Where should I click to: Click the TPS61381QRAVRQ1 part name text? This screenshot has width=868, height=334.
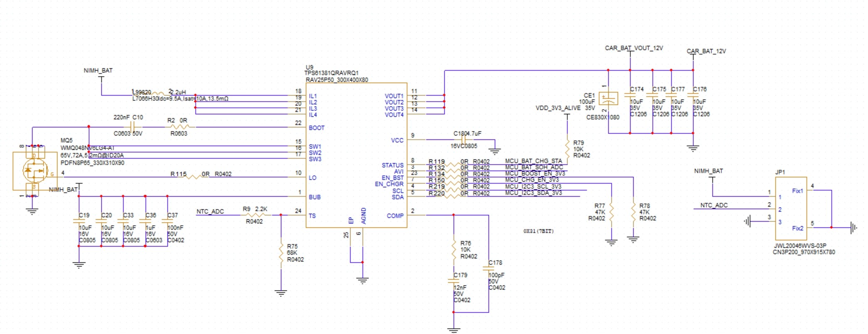[331, 73]
